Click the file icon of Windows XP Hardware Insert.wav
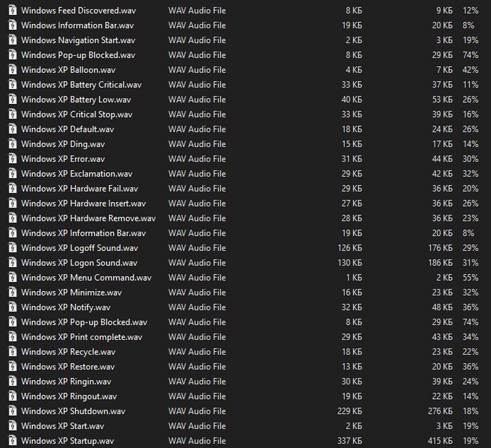The height and width of the screenshot is (448, 491). [12, 203]
